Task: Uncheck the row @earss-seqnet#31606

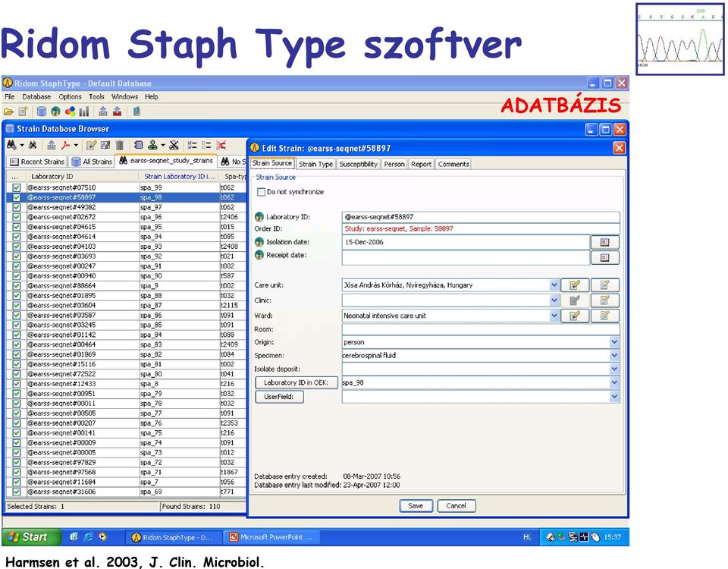Action: [x=17, y=492]
